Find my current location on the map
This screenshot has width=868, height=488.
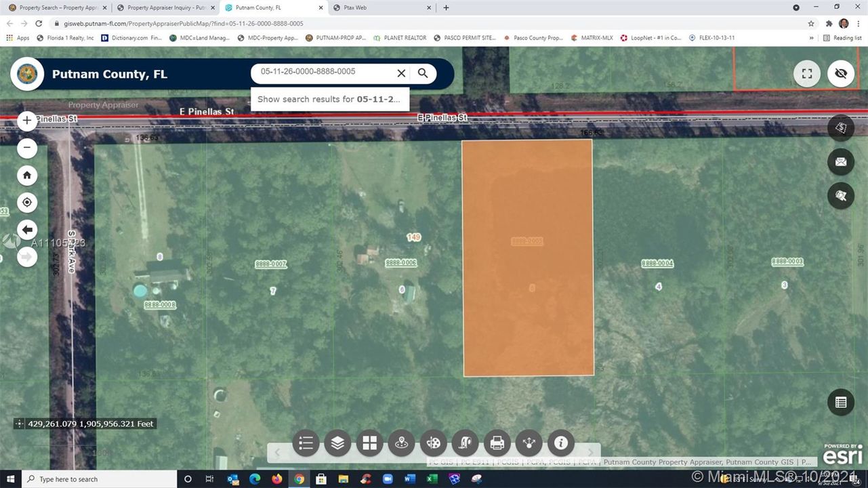pos(26,202)
